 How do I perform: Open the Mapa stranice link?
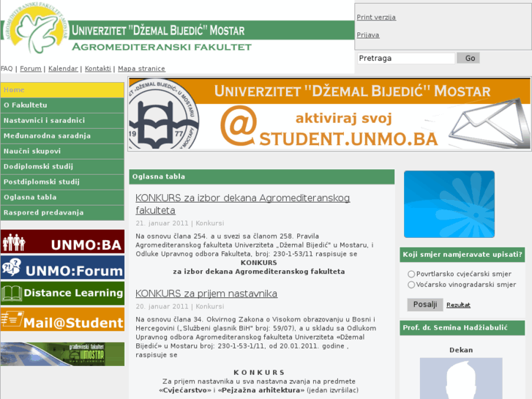click(x=141, y=69)
